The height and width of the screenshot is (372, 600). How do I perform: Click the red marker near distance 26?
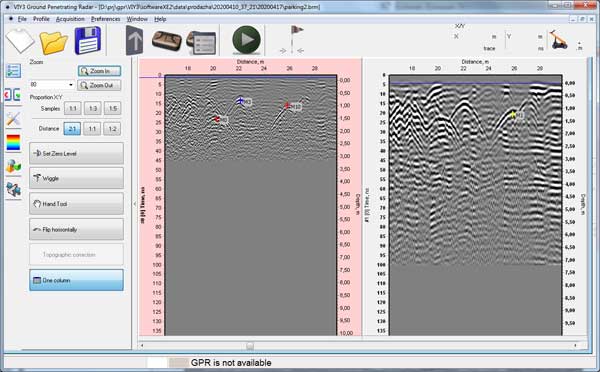pyautogui.click(x=287, y=106)
